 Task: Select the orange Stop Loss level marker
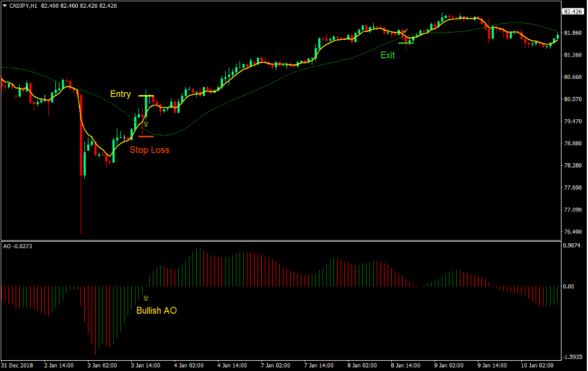click(x=146, y=136)
